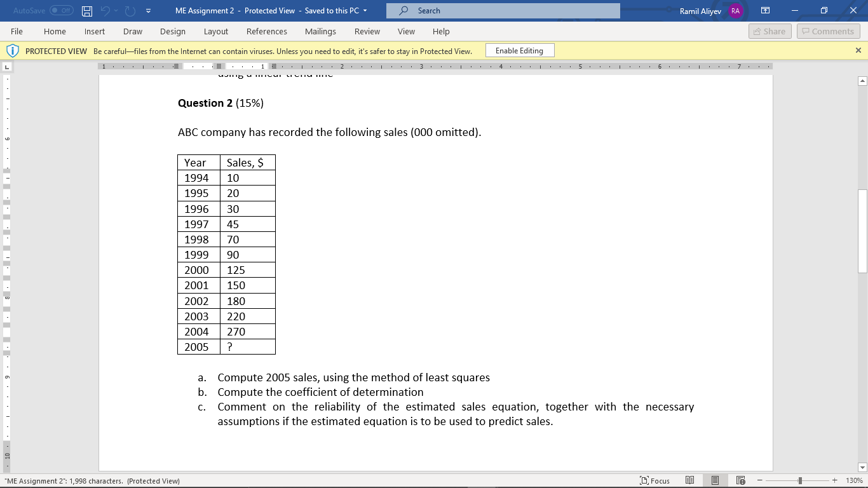Toggle the AutoSave switch
The width and height of the screenshot is (868, 488).
62,11
